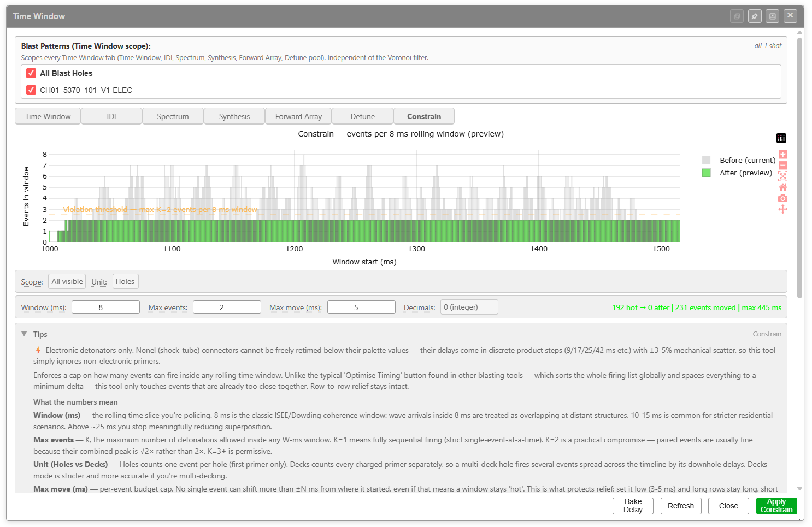Autoscale the chart with the fit icon
812x527 pixels.
782,176
